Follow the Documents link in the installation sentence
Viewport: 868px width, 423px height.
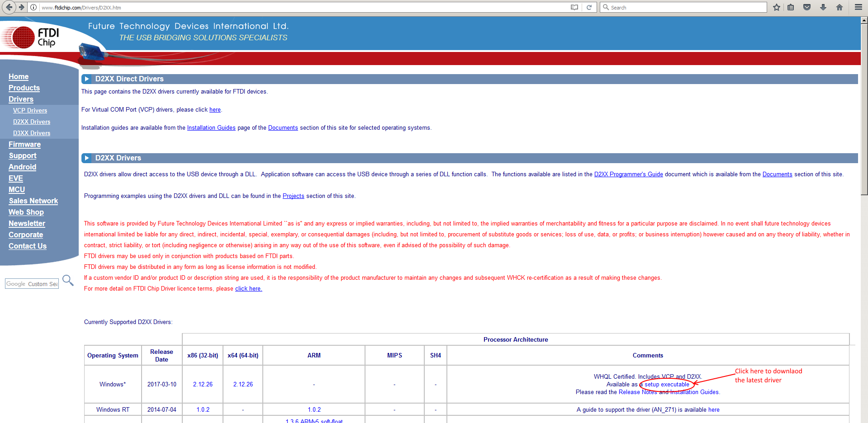[x=283, y=128]
